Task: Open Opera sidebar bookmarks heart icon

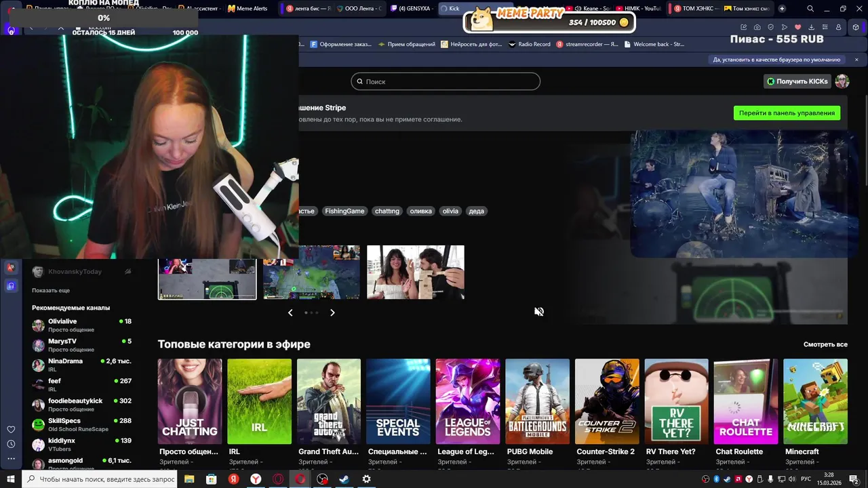Action: point(11,429)
